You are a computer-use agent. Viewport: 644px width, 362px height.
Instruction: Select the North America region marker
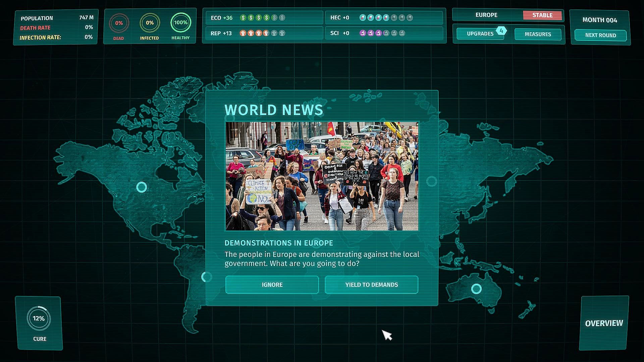tap(142, 187)
